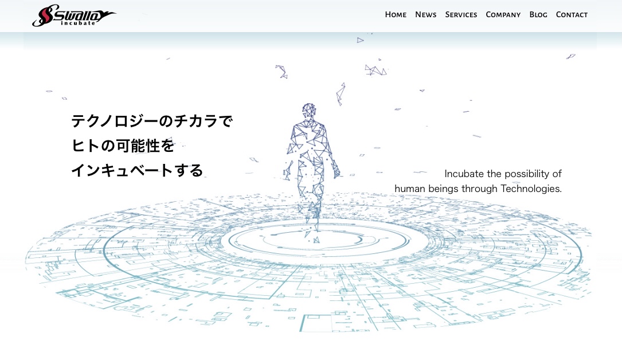
Task: Visit the Blog link
Action: pos(538,15)
